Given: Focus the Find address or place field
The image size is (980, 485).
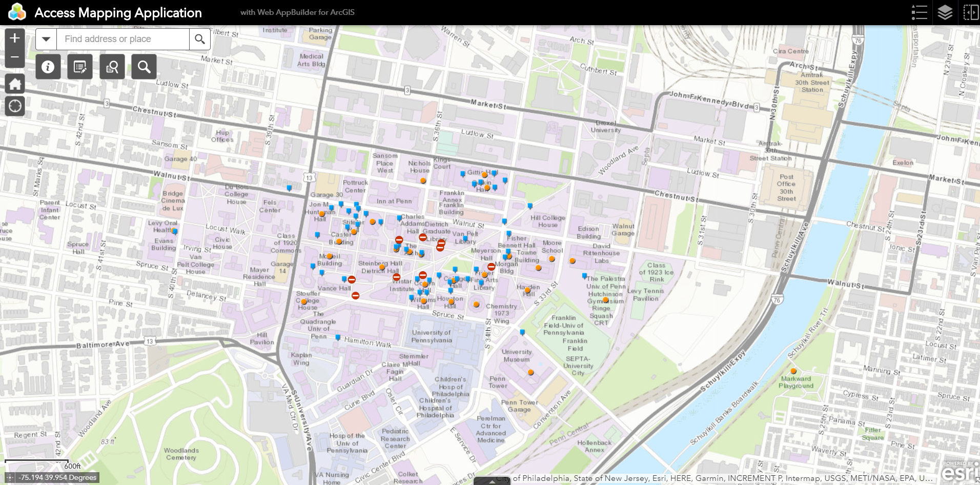Looking at the screenshot, I should (x=123, y=39).
